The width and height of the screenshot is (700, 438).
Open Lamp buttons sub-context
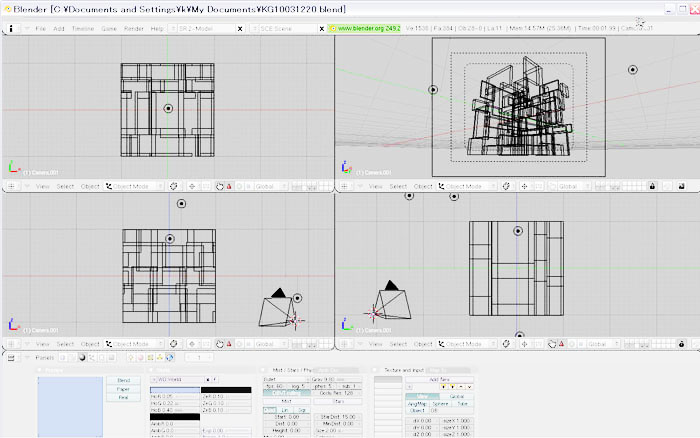131,358
